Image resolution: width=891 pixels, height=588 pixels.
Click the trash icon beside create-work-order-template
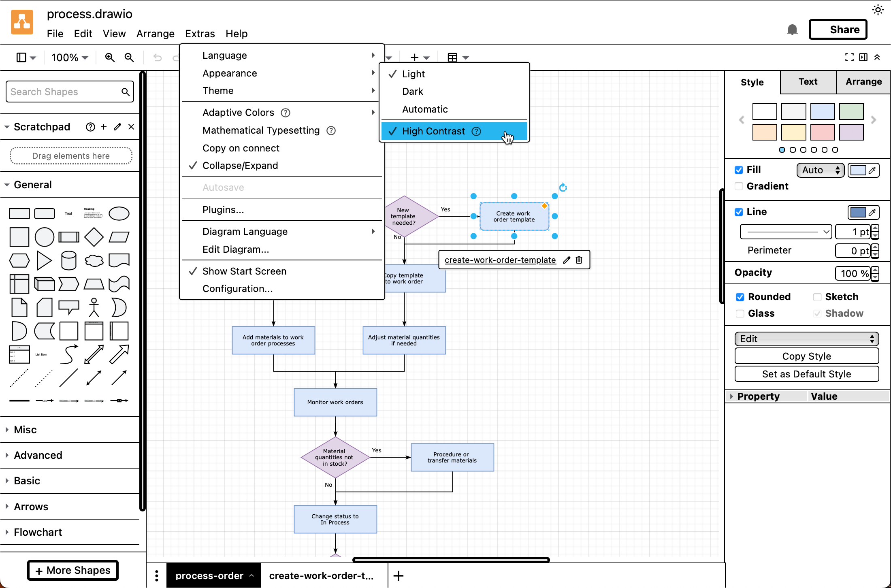point(579,260)
